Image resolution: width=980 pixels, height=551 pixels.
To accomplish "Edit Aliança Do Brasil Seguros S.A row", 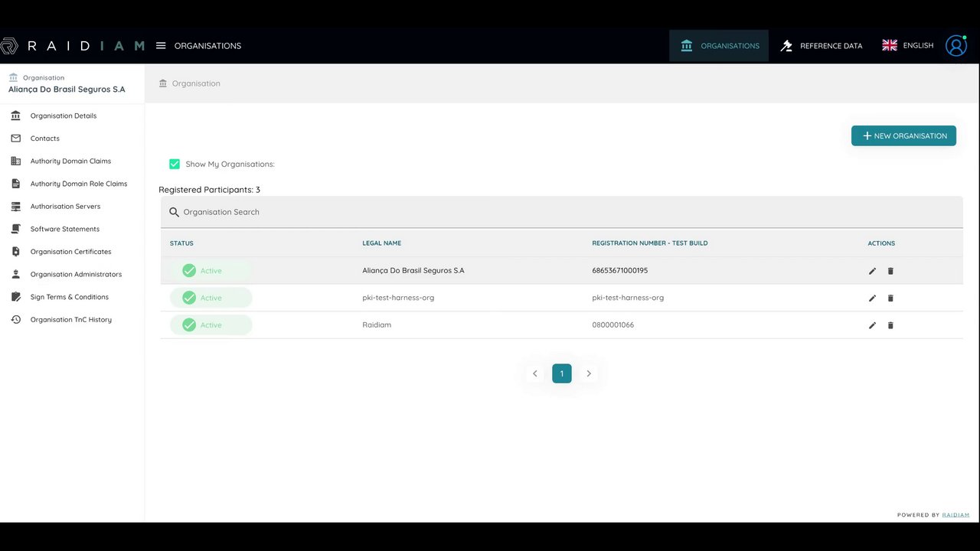I will click(x=872, y=271).
